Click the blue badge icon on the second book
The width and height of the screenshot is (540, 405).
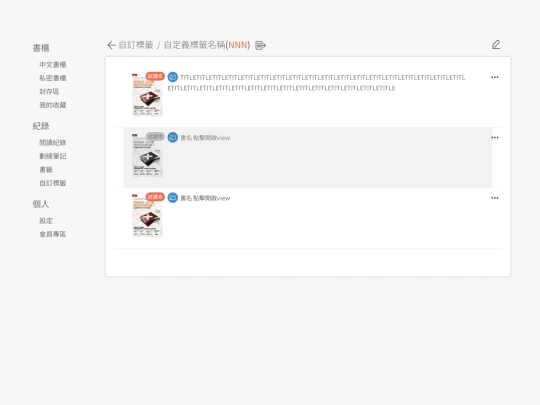click(x=173, y=137)
